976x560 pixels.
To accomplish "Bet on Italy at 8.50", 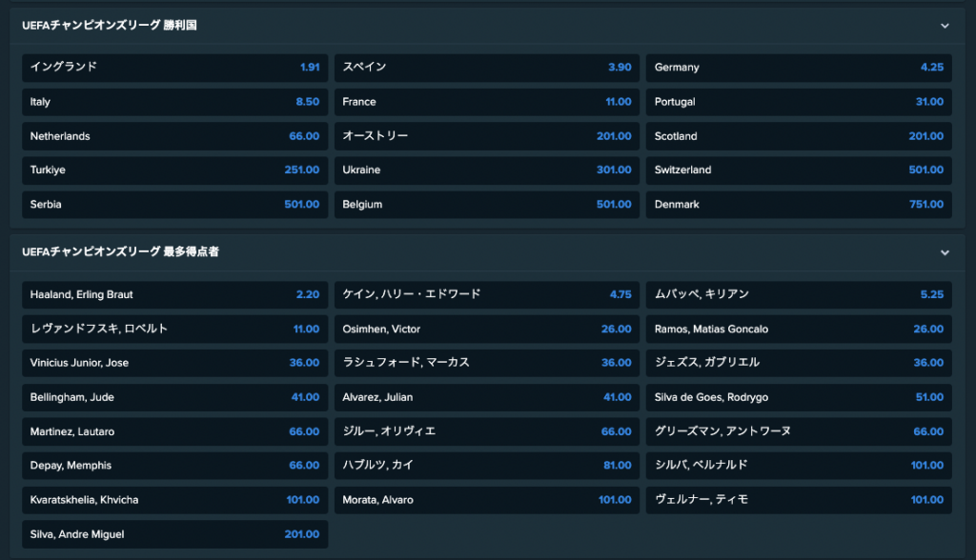I will (x=175, y=101).
